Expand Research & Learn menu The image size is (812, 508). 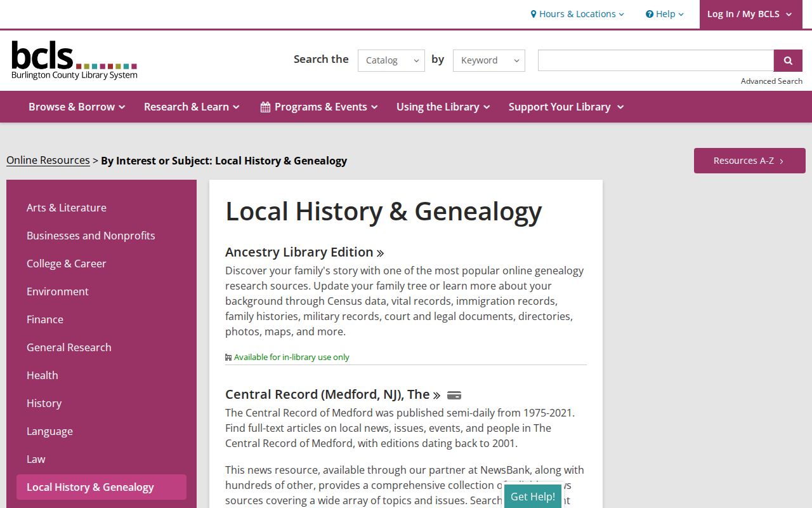[x=192, y=107]
